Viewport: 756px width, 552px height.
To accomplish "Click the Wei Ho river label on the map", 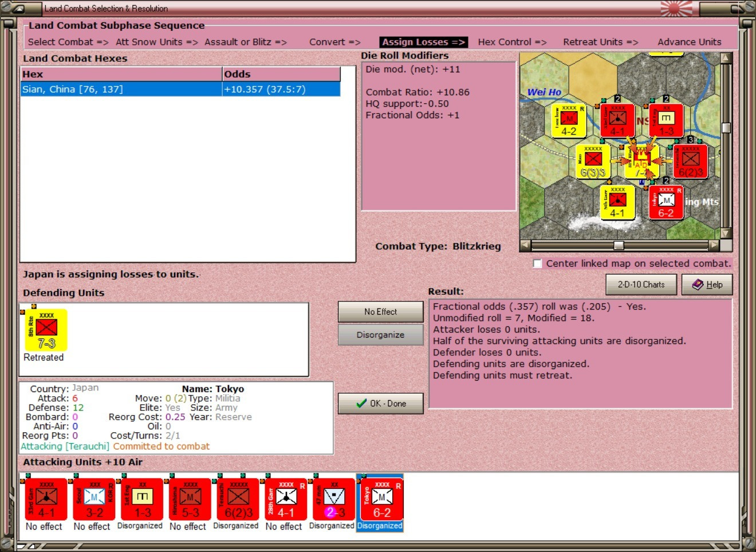I will (x=544, y=92).
